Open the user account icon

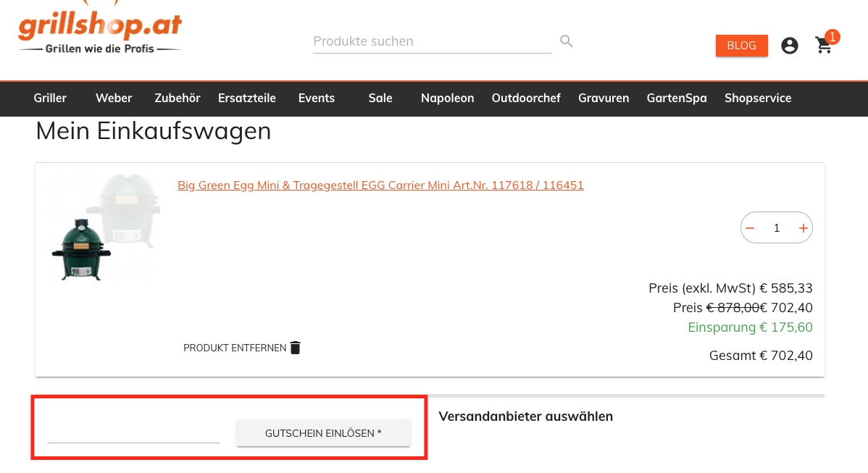click(x=790, y=46)
